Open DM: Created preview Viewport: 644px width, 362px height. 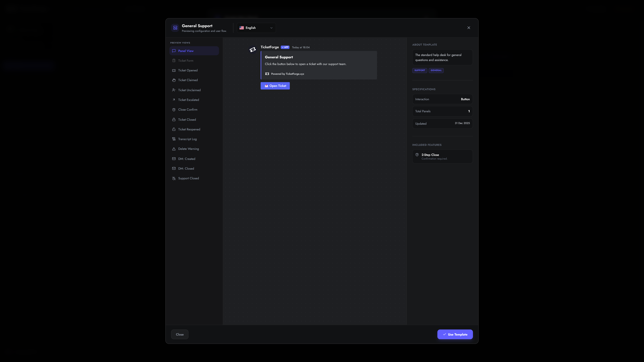click(x=194, y=159)
